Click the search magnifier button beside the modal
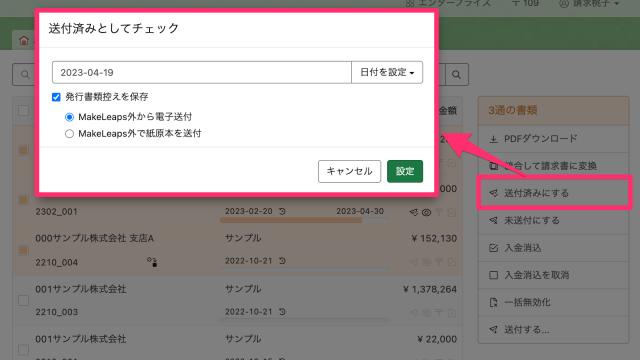The width and height of the screenshot is (640, 360). [x=457, y=75]
